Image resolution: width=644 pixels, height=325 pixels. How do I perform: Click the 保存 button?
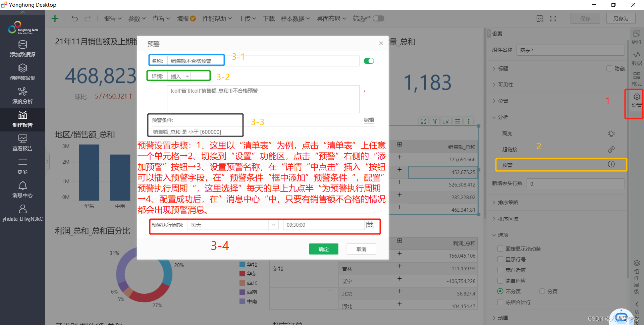(x=585, y=18)
